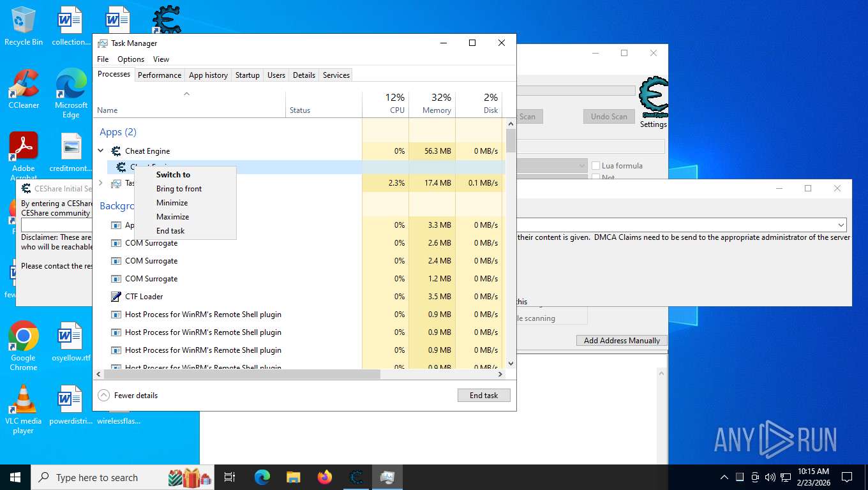Switch to Cheat Engine taskbar button
868x490 pixels.
pos(356,477)
